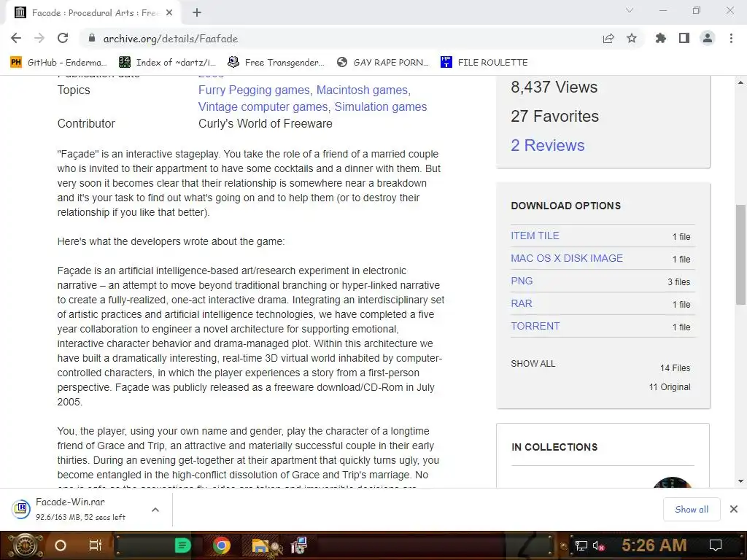Open the steampunk Start button
Screen dimensions: 747x560
[x=26, y=545]
